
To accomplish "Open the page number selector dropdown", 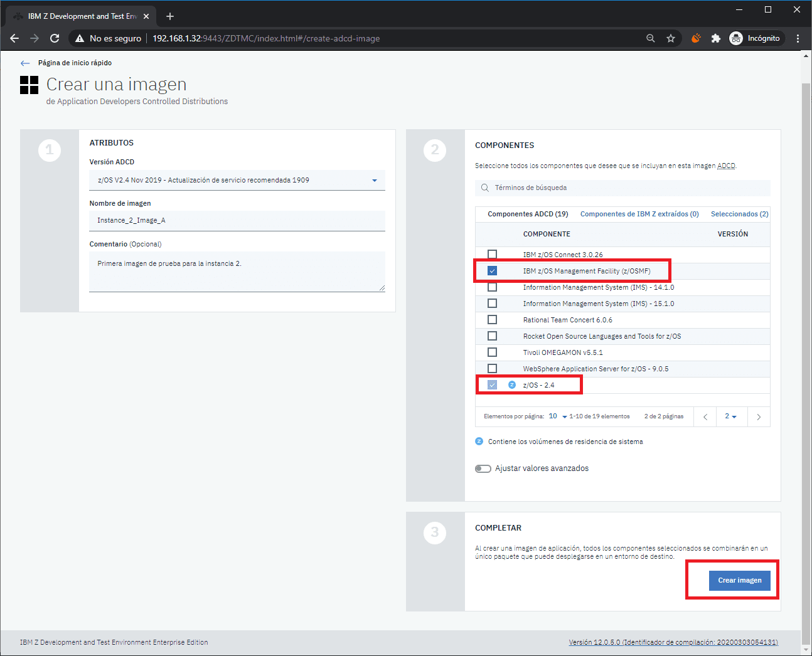I will (x=731, y=416).
